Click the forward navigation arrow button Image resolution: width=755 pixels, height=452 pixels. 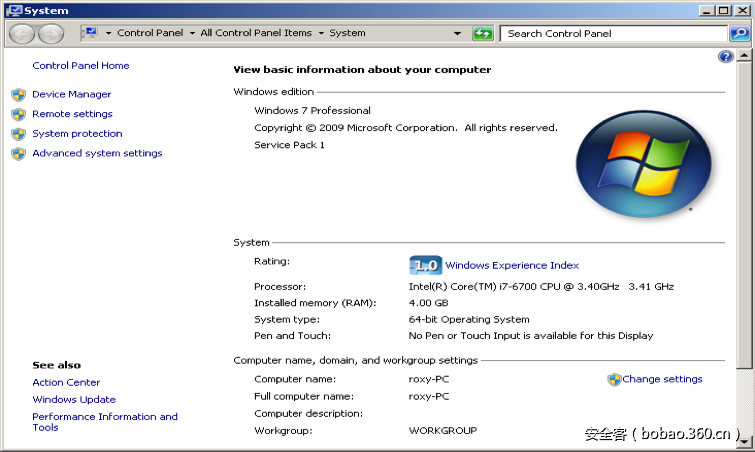[x=50, y=33]
